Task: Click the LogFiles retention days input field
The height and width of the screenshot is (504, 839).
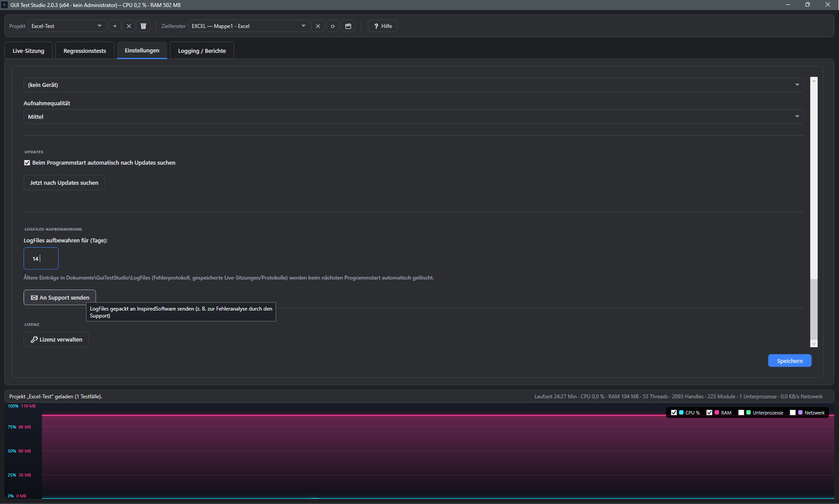Action: [x=41, y=259]
